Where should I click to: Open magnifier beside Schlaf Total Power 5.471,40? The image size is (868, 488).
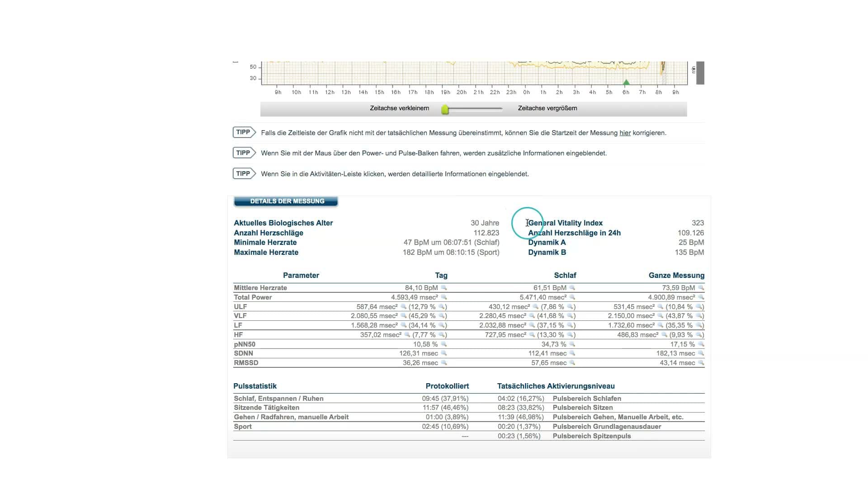coord(572,297)
